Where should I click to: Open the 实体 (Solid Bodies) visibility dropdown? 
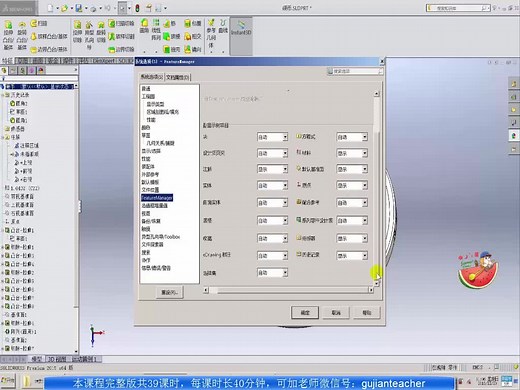272,186
